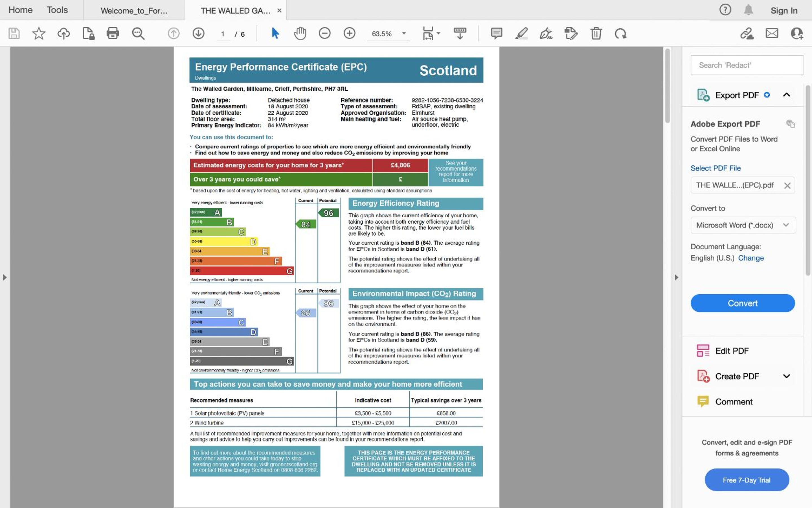Go to next page with down arrow
The width and height of the screenshot is (812, 508).
(198, 33)
